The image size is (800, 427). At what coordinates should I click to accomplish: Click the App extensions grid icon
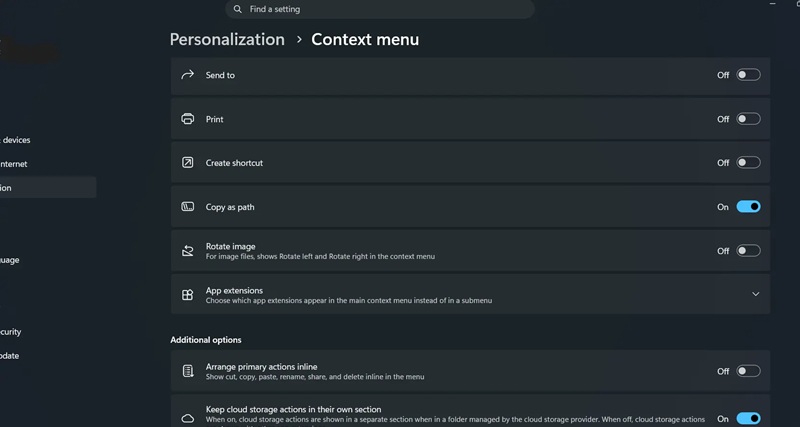click(188, 295)
